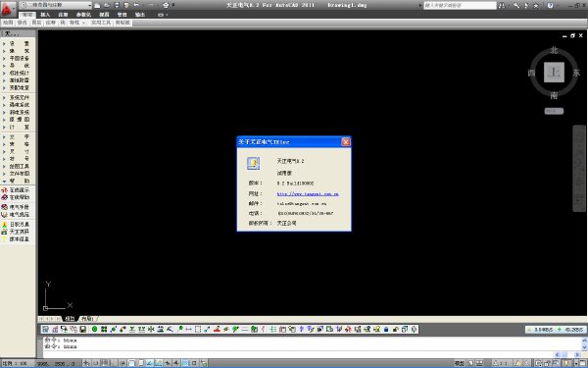
Task: Click the 南 direction on the ViewCube compass
Action: pos(554,96)
